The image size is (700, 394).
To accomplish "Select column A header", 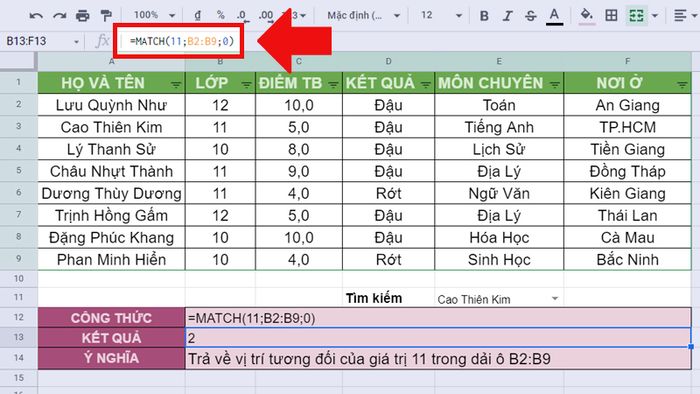I will point(111,62).
